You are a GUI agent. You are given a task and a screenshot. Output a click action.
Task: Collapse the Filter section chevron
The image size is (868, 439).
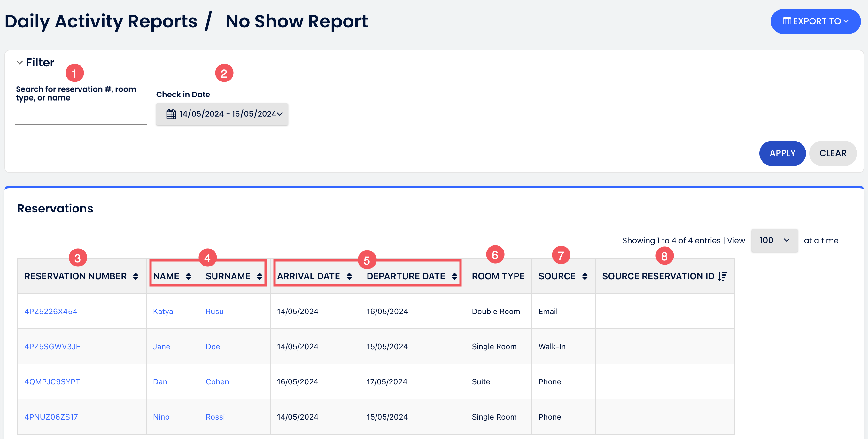19,62
